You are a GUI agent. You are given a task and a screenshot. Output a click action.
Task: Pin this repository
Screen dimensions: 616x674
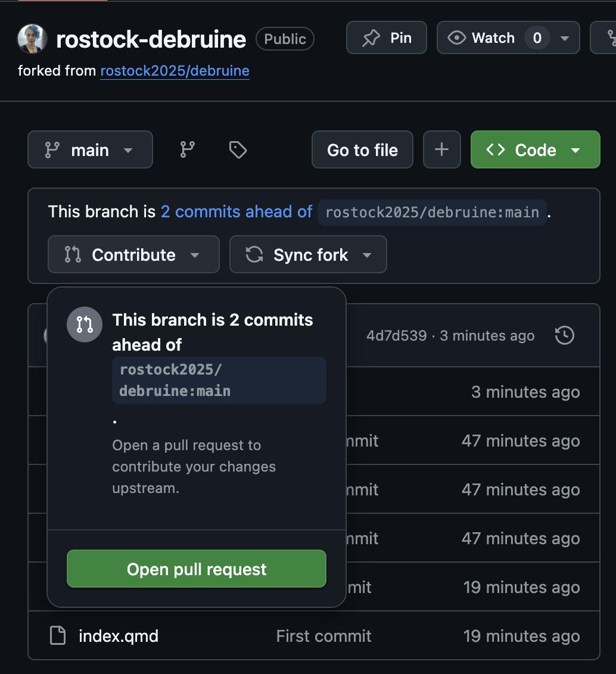(387, 38)
